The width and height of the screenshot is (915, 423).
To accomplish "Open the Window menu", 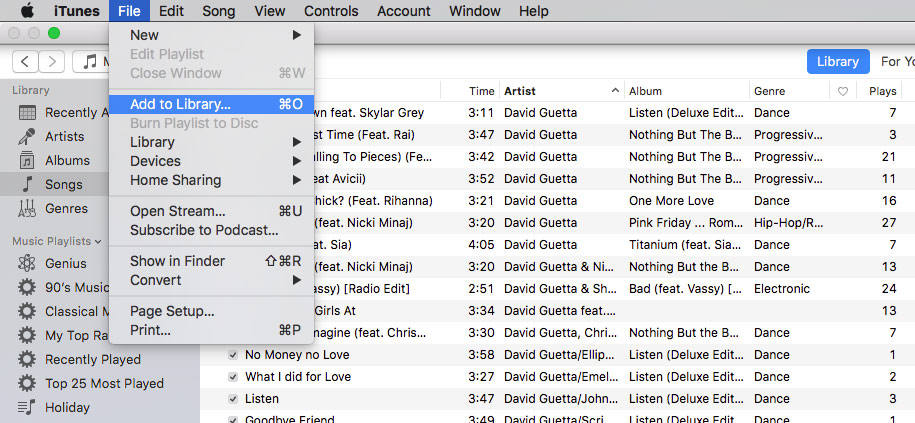I will point(474,11).
